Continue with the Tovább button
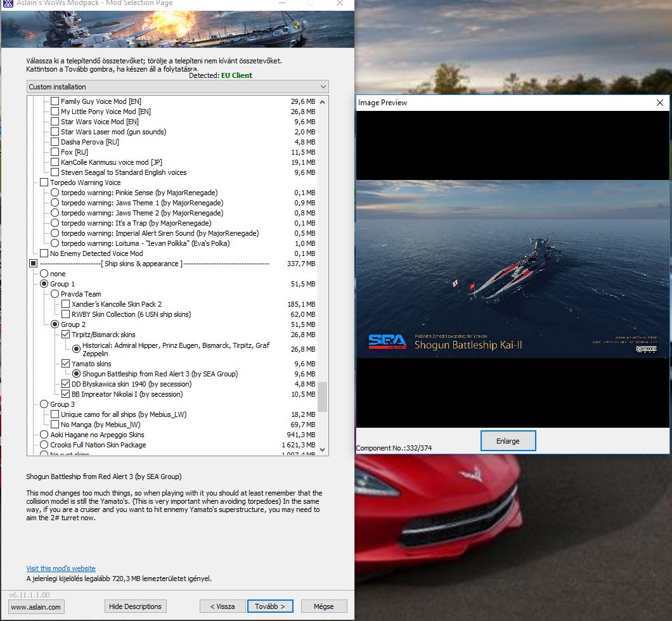The image size is (672, 621). tap(270, 606)
